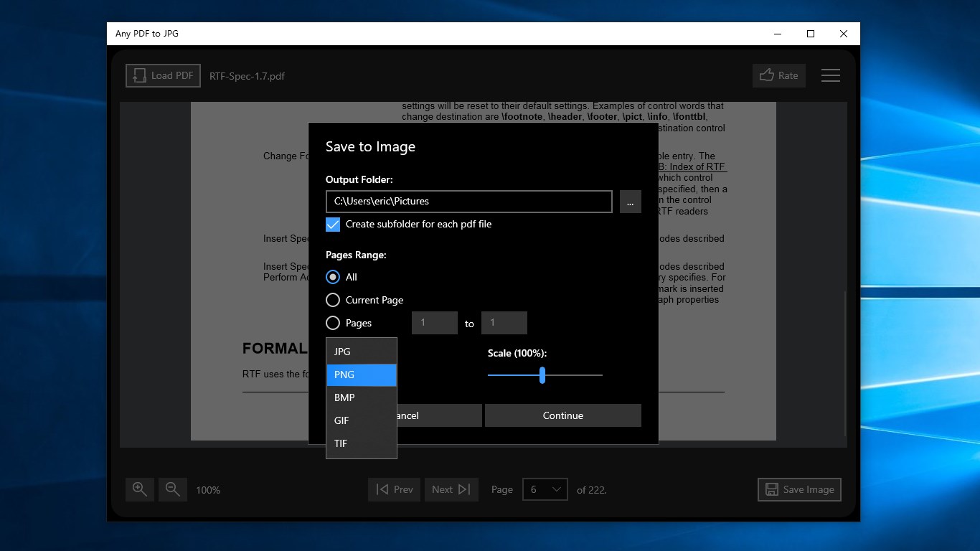980x551 pixels.
Task: Close the Any PDF to JPG window
Action: (844, 34)
